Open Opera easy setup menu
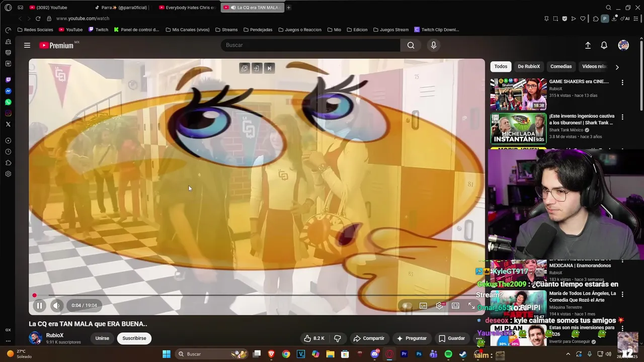The image size is (644, 362). tap(637, 19)
